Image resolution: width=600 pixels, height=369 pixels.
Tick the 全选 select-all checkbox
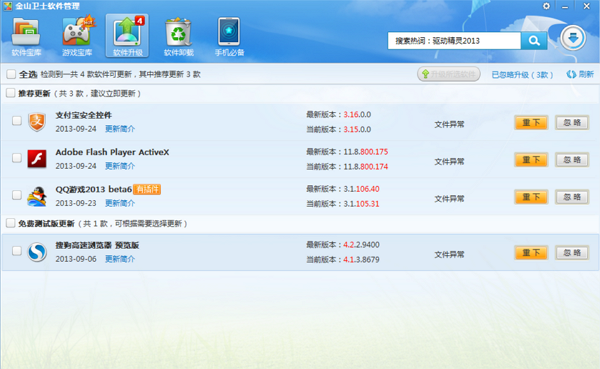11,74
